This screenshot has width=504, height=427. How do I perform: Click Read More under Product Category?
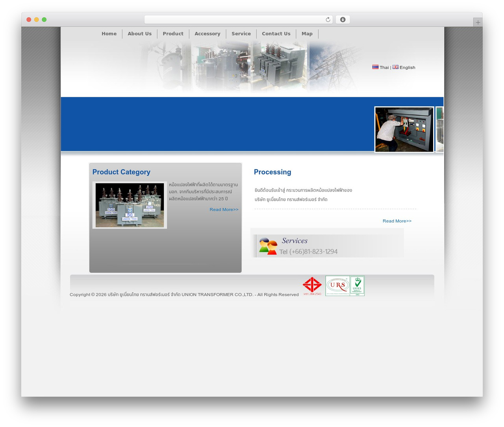(x=224, y=210)
